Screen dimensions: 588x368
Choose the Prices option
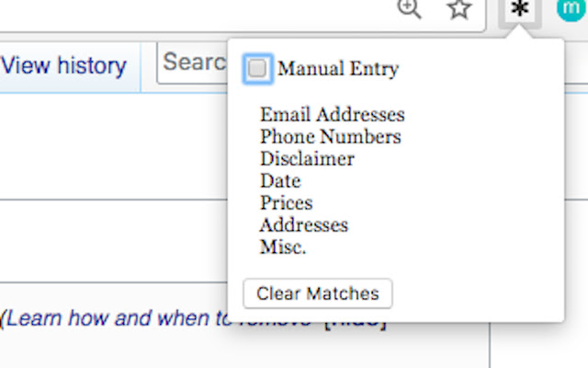(286, 203)
